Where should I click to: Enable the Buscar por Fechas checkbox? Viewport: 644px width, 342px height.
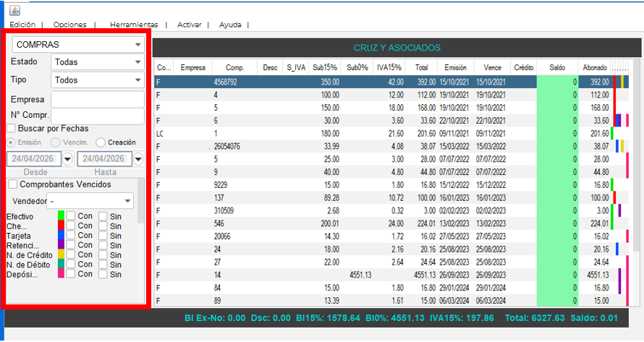12,128
